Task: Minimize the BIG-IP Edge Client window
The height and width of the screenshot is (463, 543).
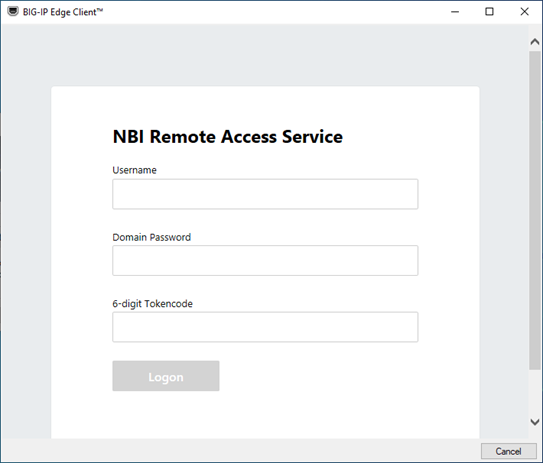Action: point(455,12)
